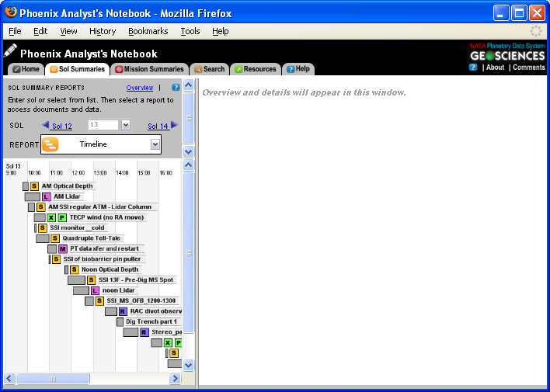Click the PT data xfer and restart label
Image resolution: width=550 pixels, height=392 pixels.
pyautogui.click(x=105, y=249)
